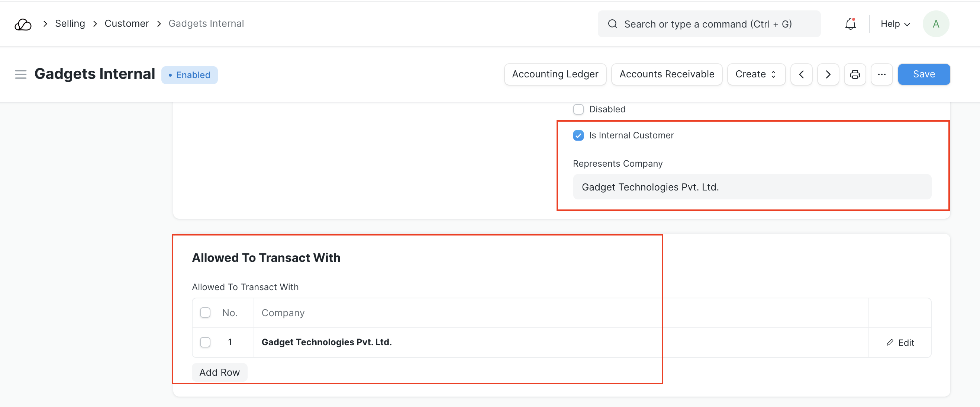Viewport: 980px width, 407px height.
Task: Uncheck Is Internal Customer
Action: point(578,135)
